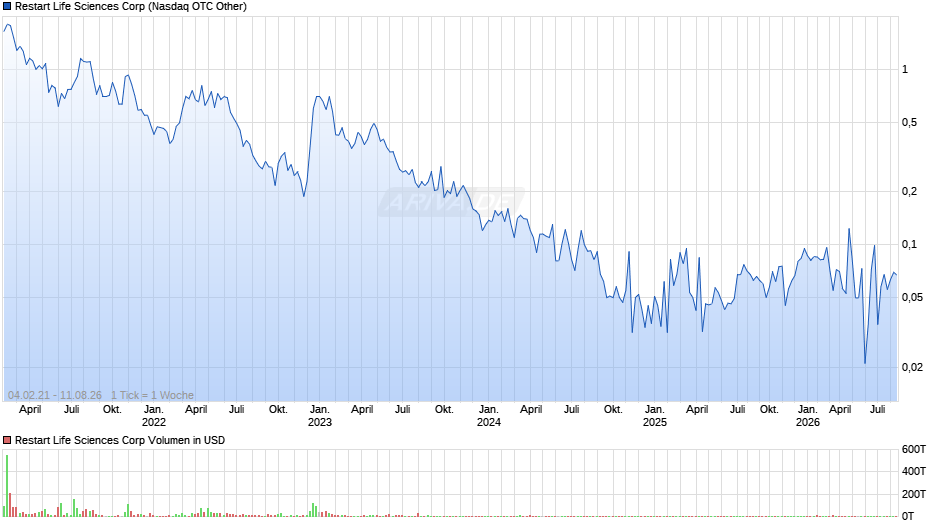Image resolution: width=940 pixels, height=526 pixels.
Task: Click the price axis label '1'
Action: 905,70
